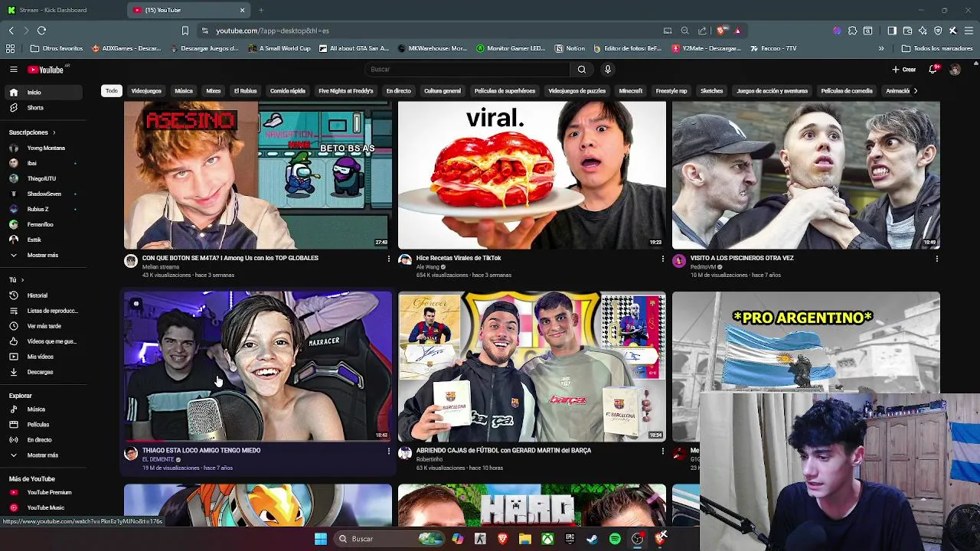Bookmark this page with the bookmark icon
This screenshot has height=551, width=980.
pos(185,31)
